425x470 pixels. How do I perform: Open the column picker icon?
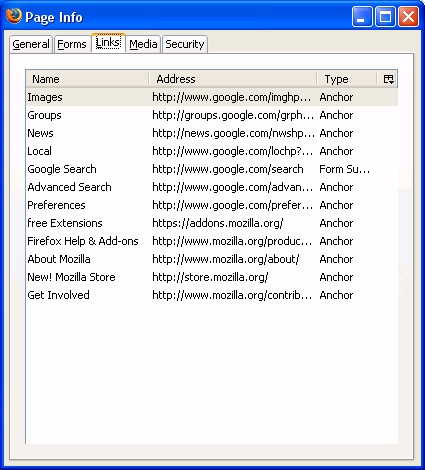(x=388, y=79)
